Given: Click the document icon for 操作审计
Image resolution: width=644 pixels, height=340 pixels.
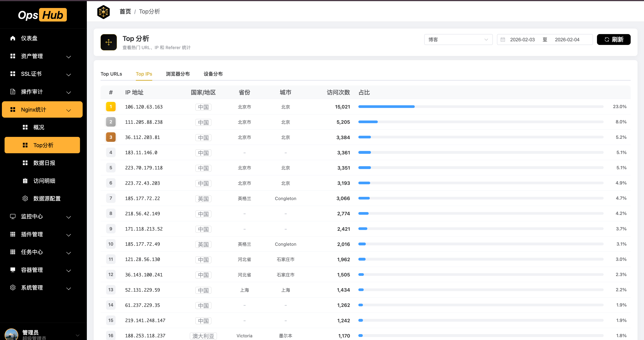Looking at the screenshot, I should (x=13, y=92).
